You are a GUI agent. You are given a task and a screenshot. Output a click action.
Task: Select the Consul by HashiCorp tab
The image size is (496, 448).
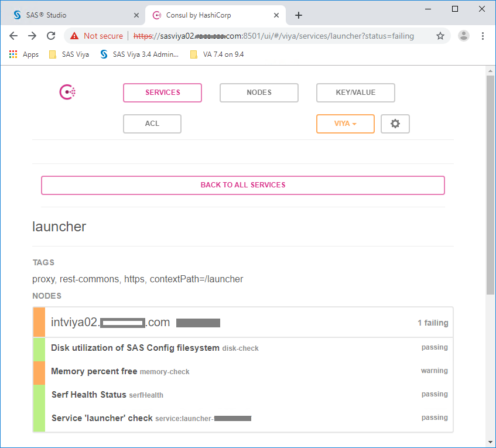pos(215,15)
